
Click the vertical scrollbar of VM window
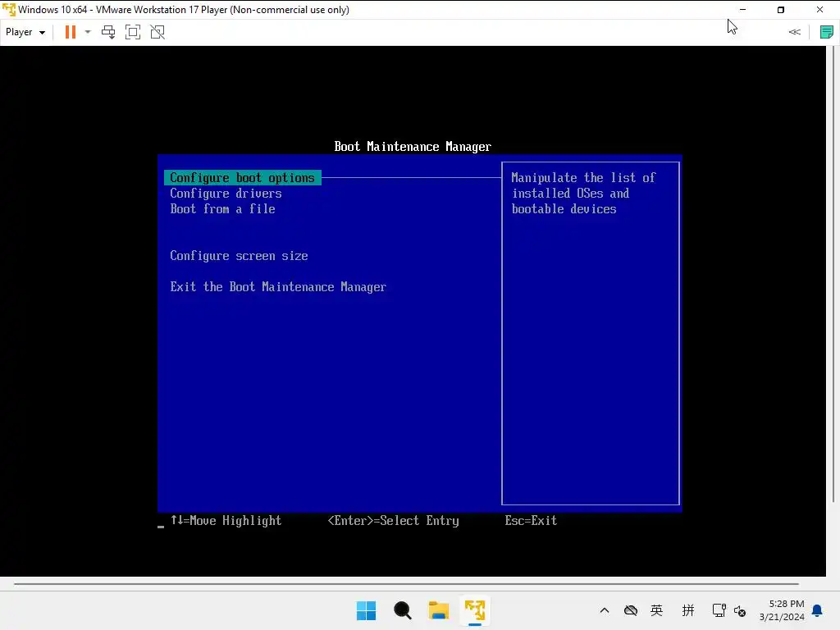pyautogui.click(x=833, y=274)
